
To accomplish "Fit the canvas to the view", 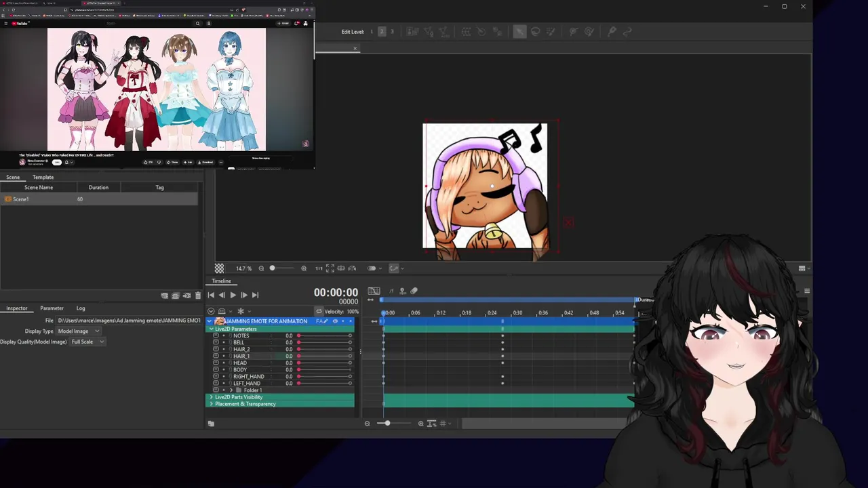I will (x=330, y=268).
